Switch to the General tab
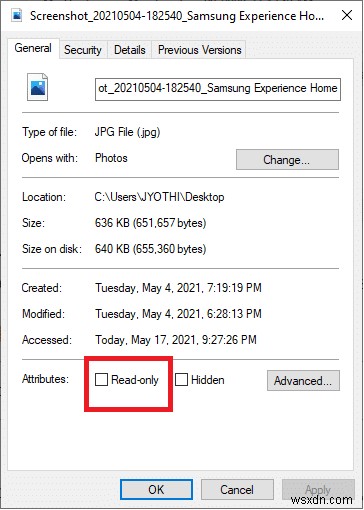 pos(33,48)
